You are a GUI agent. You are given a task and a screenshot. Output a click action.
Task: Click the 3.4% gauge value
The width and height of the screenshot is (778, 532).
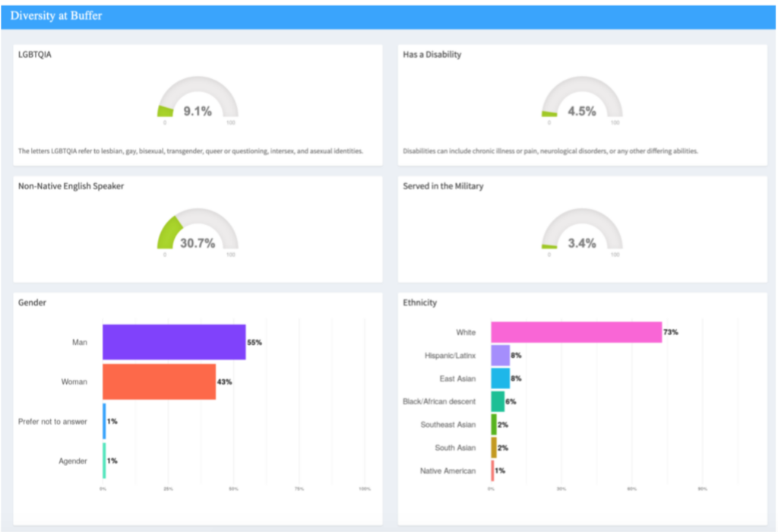tap(582, 243)
